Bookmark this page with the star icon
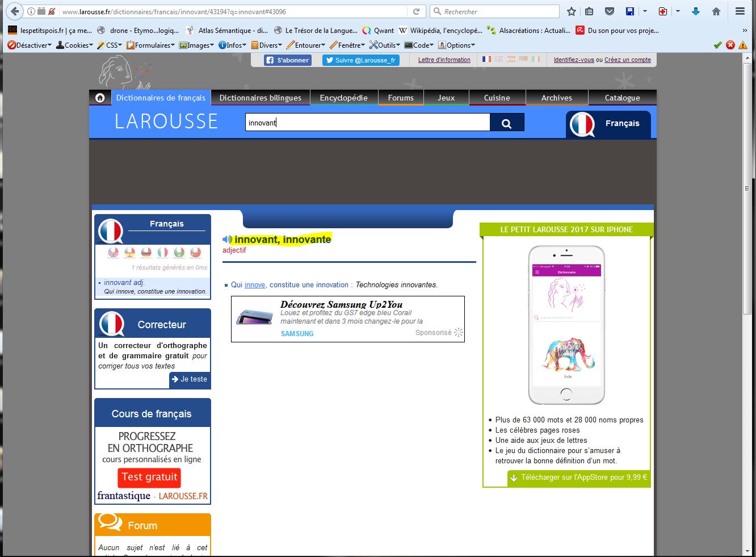This screenshot has height=557, width=756. (572, 11)
